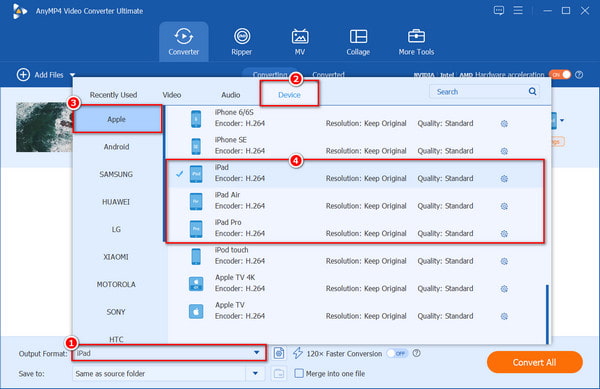Click the iPod touch device icon
This screenshot has height=389, width=600.
point(196,257)
